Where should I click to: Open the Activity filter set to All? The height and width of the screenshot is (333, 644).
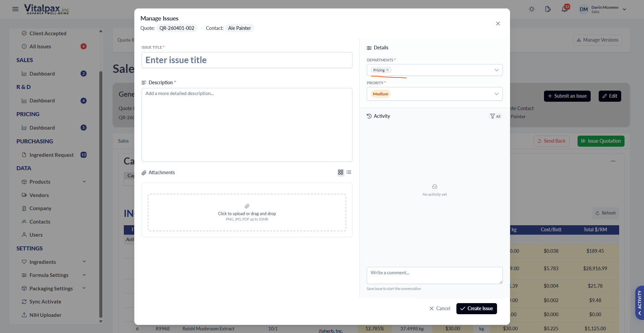click(495, 116)
